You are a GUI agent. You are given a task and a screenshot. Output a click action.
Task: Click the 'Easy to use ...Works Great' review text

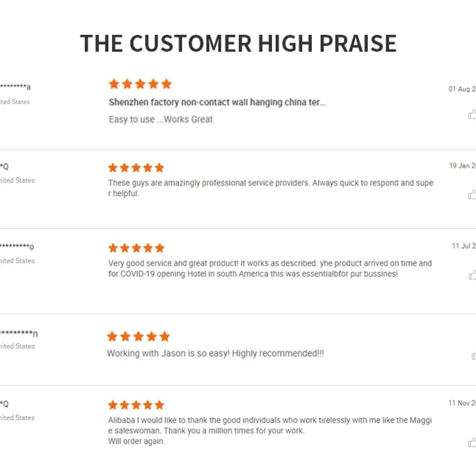[x=161, y=119]
